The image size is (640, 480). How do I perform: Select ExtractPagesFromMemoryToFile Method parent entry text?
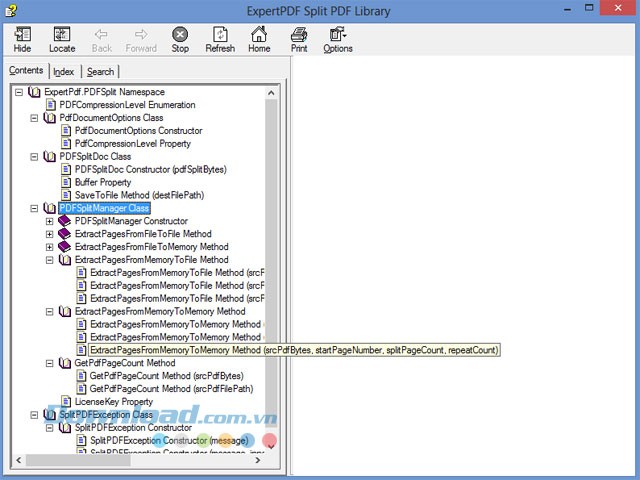[x=151, y=260]
